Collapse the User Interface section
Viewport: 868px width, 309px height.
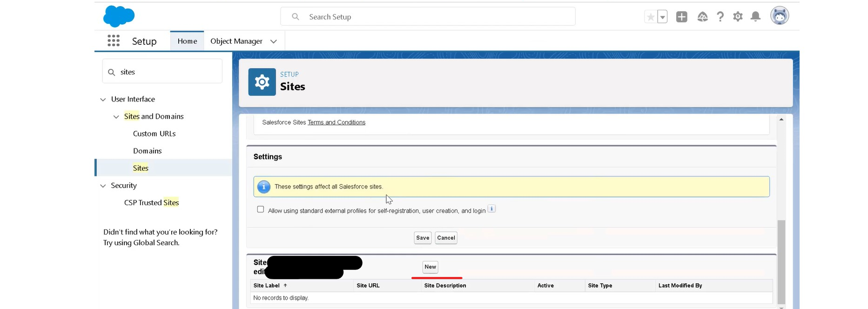click(103, 100)
